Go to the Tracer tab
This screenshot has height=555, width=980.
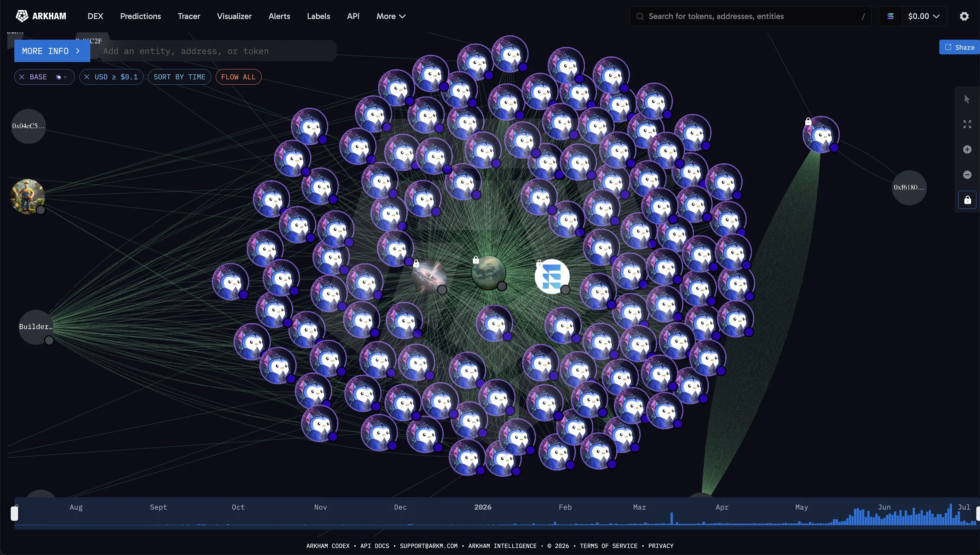coord(189,16)
